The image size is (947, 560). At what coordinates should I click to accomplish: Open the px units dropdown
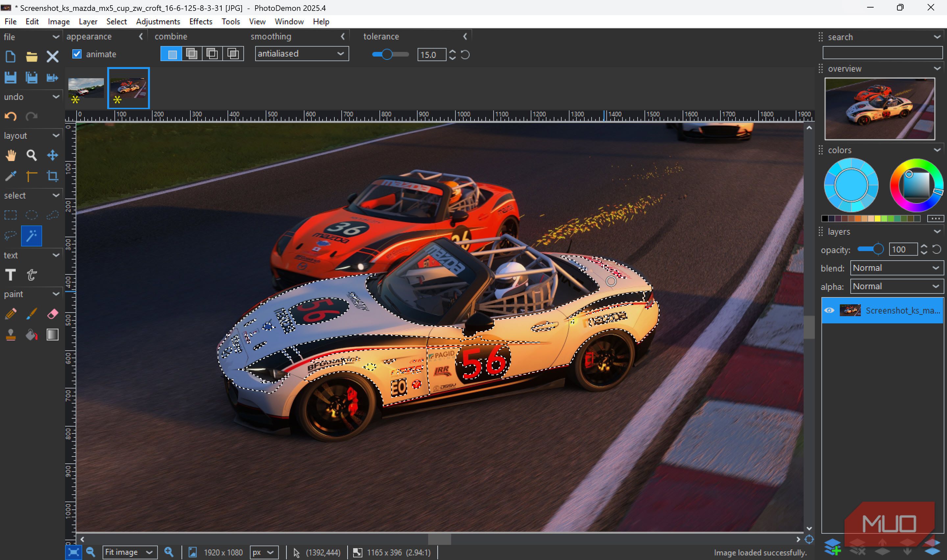click(x=264, y=552)
